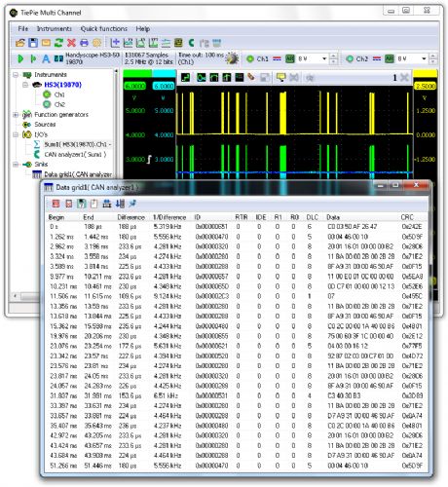Select Data grid1 sink in the tree
The width and height of the screenshot is (448, 487).
78,174
